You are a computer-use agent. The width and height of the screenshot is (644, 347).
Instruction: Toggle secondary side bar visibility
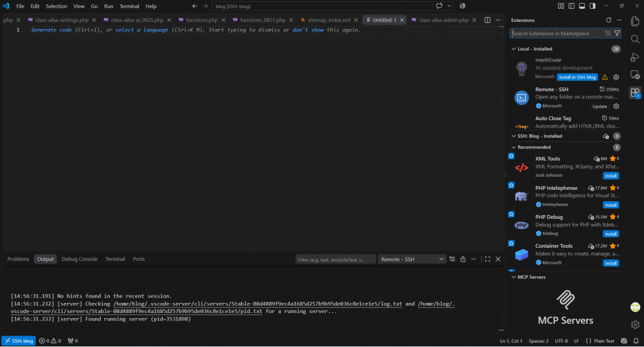pyautogui.click(x=592, y=6)
